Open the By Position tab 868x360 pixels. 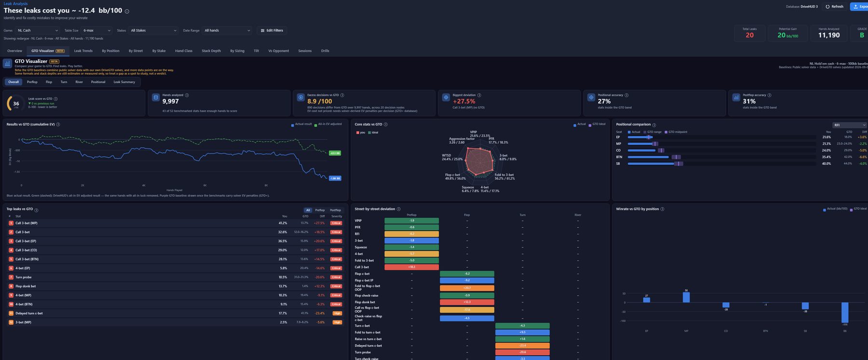(x=110, y=51)
